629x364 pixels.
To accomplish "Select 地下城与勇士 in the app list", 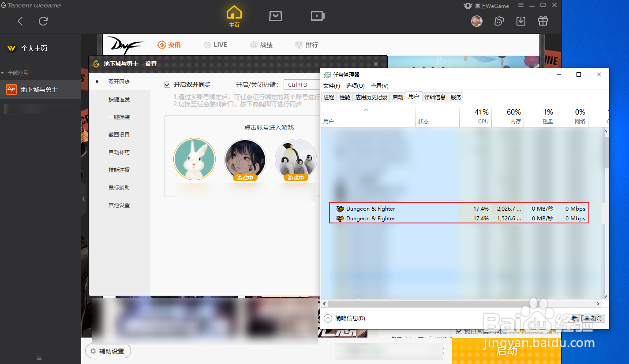I will tap(41, 89).
